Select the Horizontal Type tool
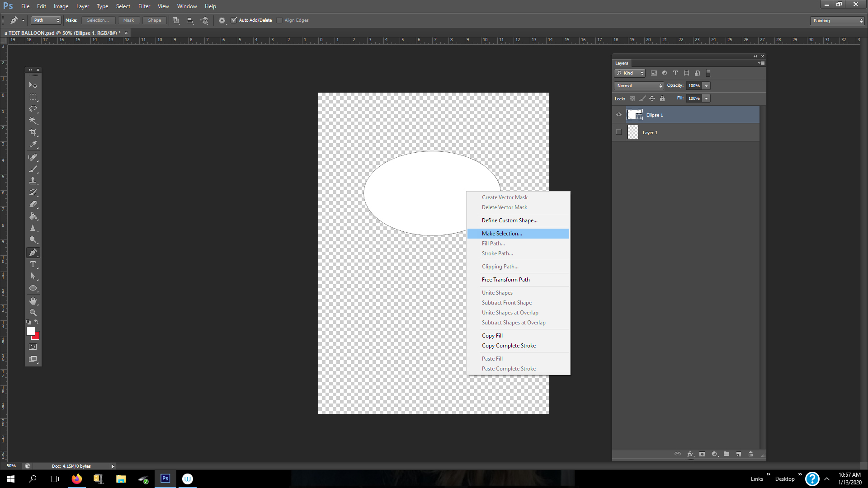868x488 pixels. click(33, 264)
